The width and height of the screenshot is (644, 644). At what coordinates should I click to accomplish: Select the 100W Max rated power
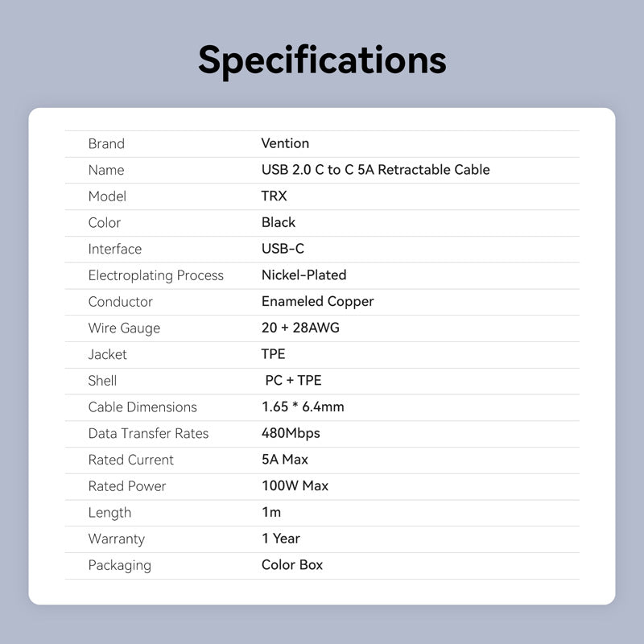[x=295, y=486]
